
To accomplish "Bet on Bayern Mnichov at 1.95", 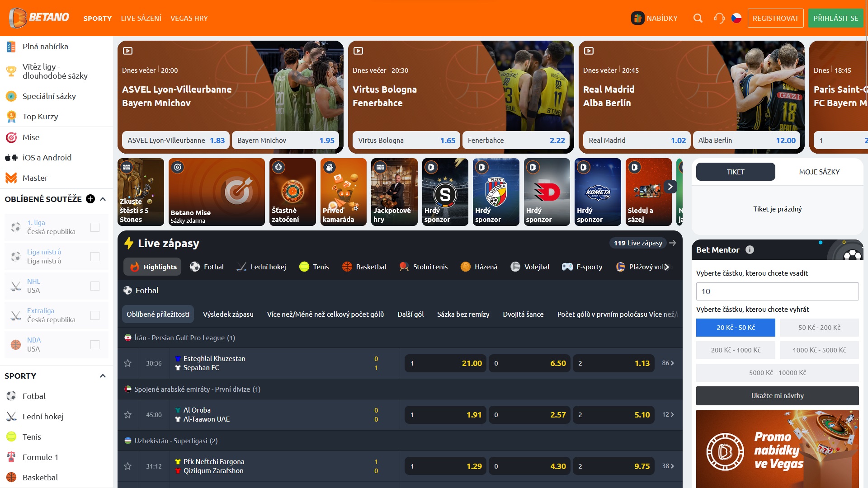I will point(286,141).
